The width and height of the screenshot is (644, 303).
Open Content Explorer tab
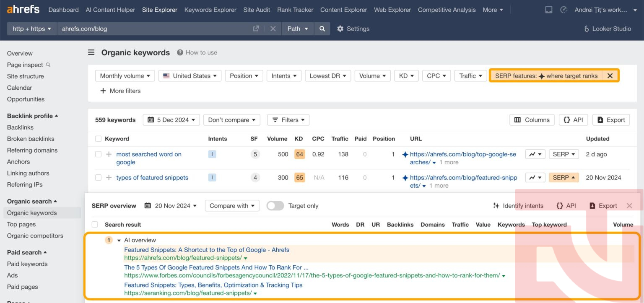[344, 10]
